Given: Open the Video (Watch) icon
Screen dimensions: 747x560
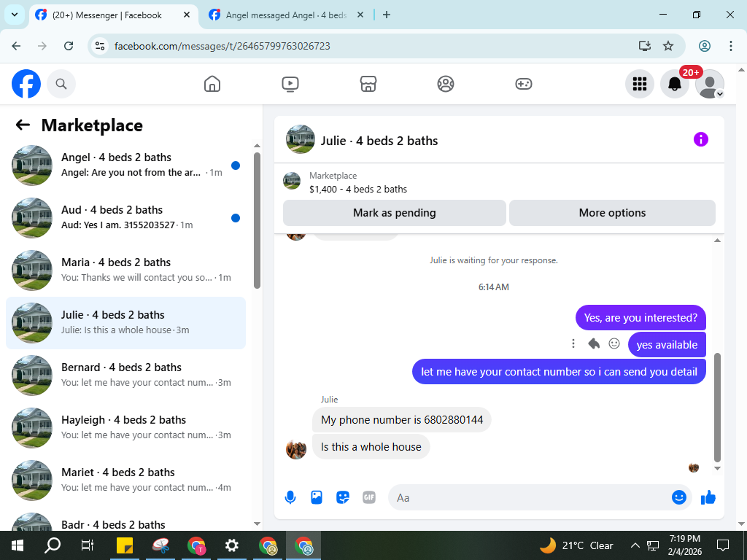Looking at the screenshot, I should tap(290, 84).
